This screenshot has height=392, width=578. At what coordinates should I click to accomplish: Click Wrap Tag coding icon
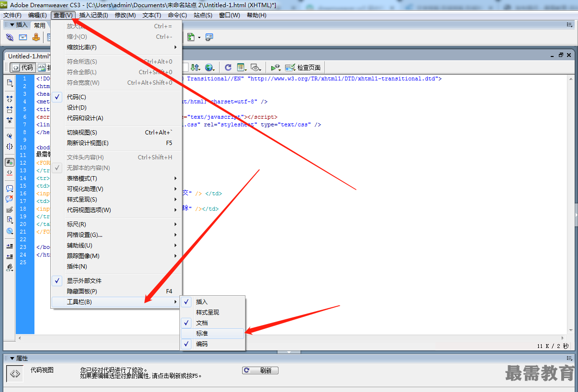10,210
